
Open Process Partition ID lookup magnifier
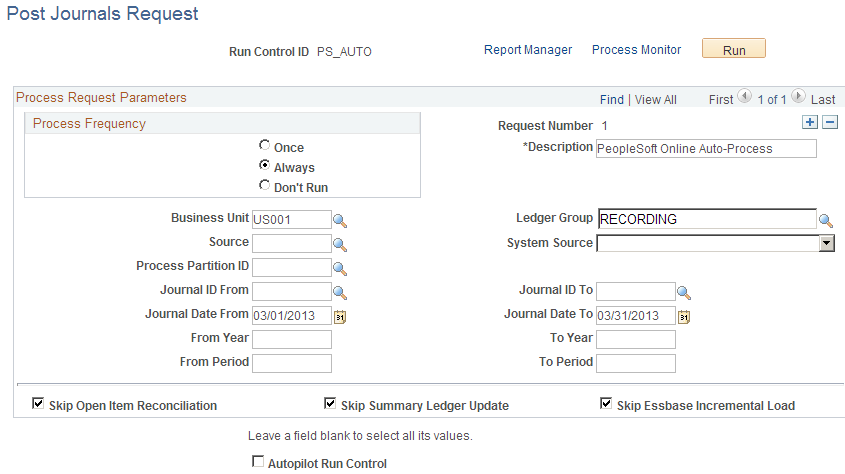340,268
